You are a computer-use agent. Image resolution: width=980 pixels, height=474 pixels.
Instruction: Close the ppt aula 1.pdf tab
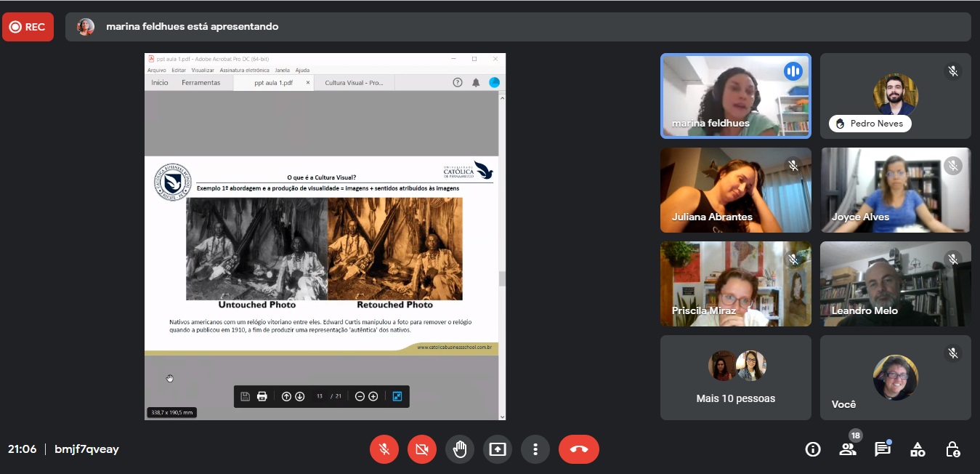[308, 83]
